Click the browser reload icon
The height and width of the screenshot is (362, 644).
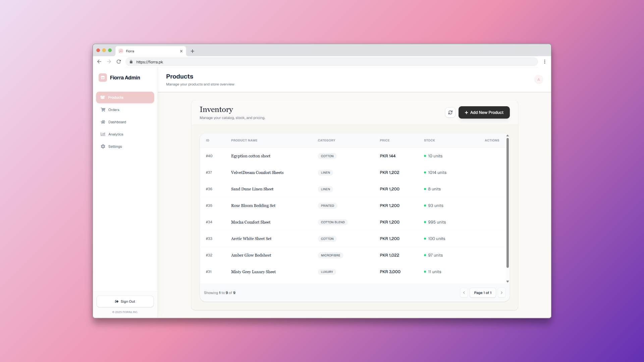tap(119, 62)
